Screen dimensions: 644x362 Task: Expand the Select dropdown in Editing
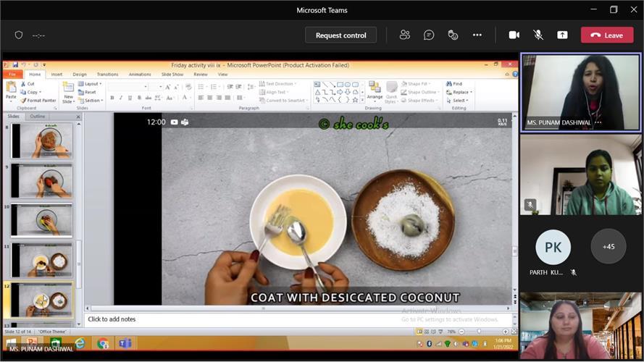459,101
